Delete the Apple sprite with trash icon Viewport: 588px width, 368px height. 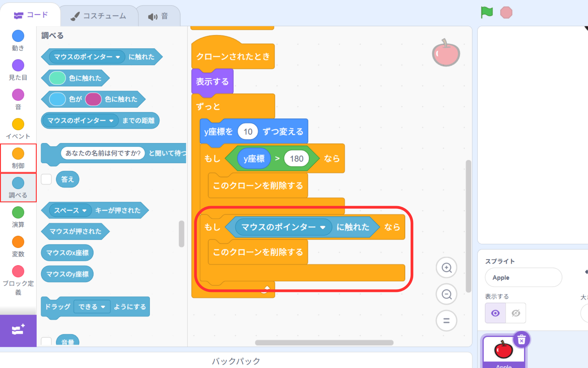click(521, 340)
